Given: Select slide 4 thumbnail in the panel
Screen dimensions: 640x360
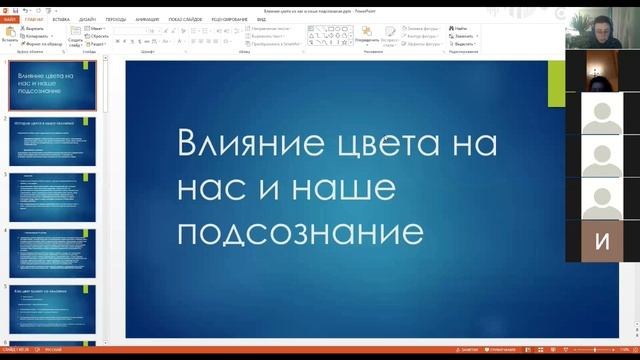Looking at the screenshot, I should [x=52, y=253].
